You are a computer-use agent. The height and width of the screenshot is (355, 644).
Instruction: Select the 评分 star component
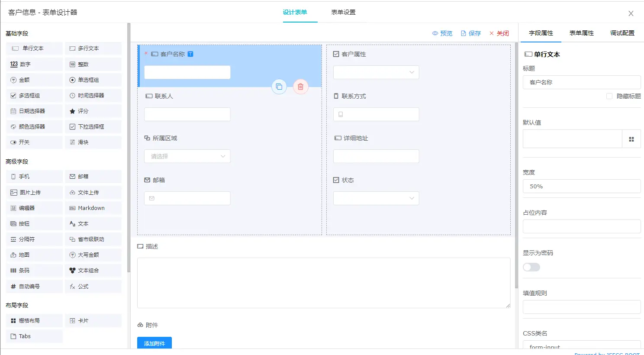point(93,111)
